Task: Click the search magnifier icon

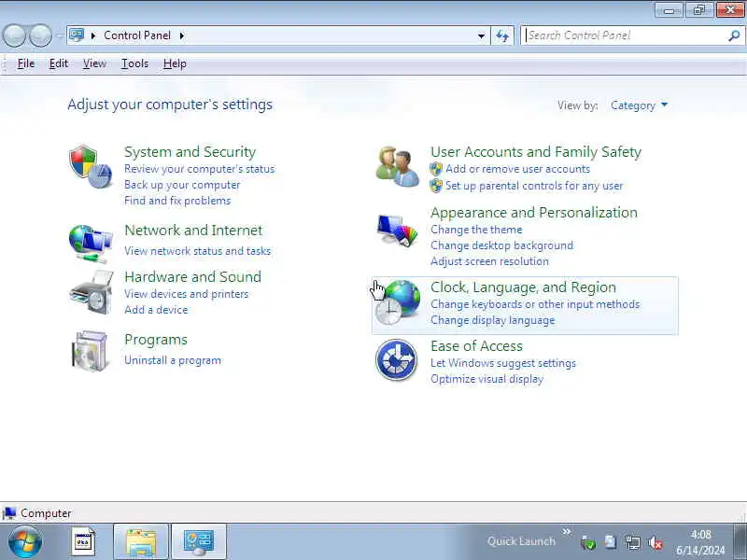Action: coord(734,35)
